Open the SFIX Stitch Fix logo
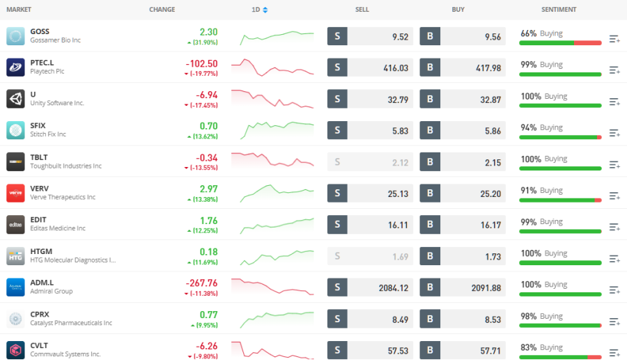Screen dimensions: 627x364 (15, 130)
